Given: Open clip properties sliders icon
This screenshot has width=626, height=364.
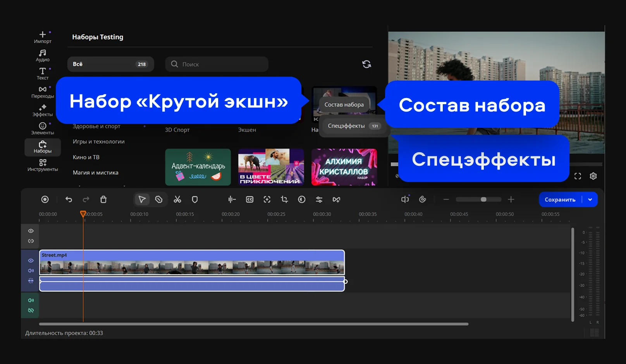Looking at the screenshot, I should (x=319, y=199).
